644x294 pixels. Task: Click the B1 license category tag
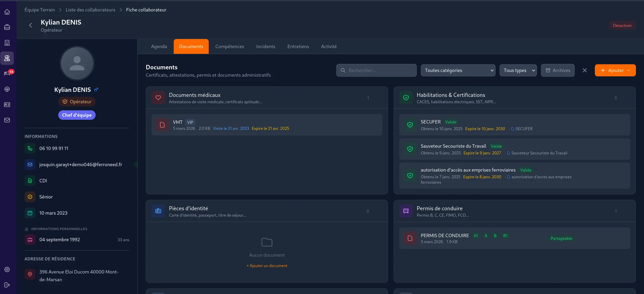(x=505, y=236)
